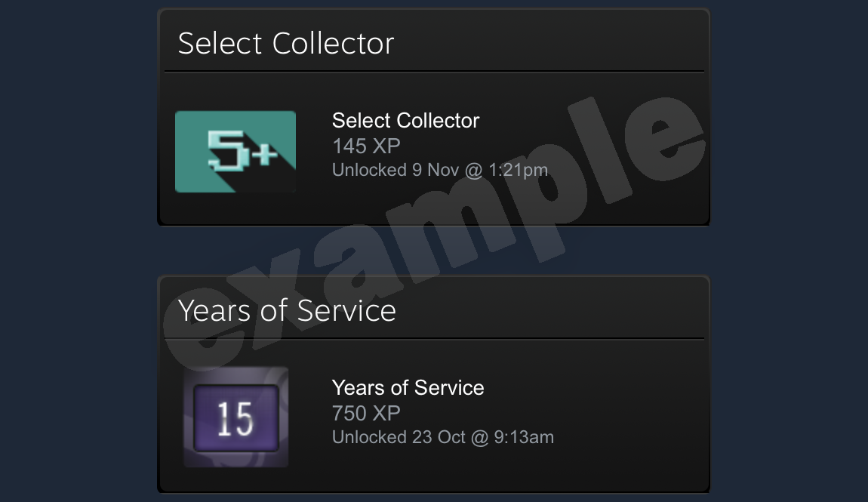Select the Years of Service badge title text
The height and width of the screenshot is (502, 868).
click(x=408, y=387)
